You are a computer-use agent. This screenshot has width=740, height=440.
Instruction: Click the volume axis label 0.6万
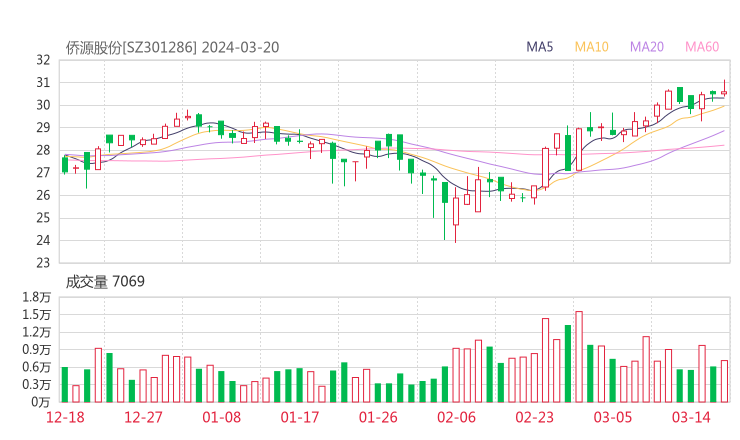tap(36, 367)
